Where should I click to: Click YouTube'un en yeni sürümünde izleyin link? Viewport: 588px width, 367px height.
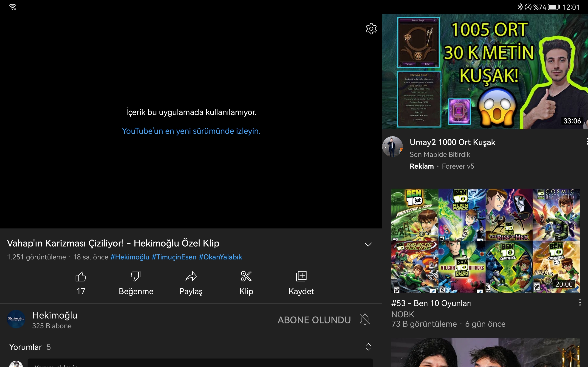tap(191, 131)
